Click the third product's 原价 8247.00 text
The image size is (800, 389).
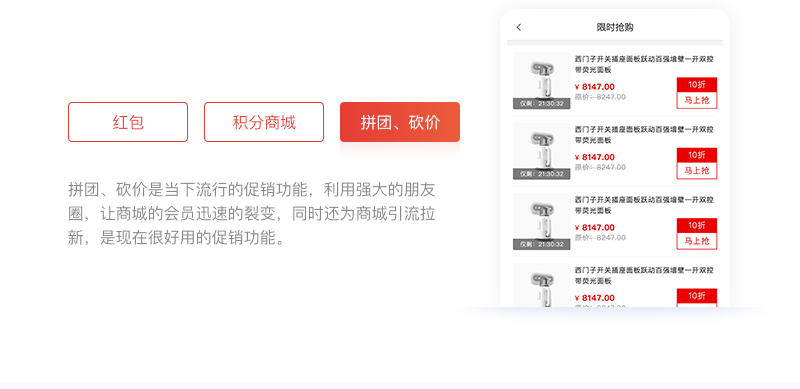[600, 238]
